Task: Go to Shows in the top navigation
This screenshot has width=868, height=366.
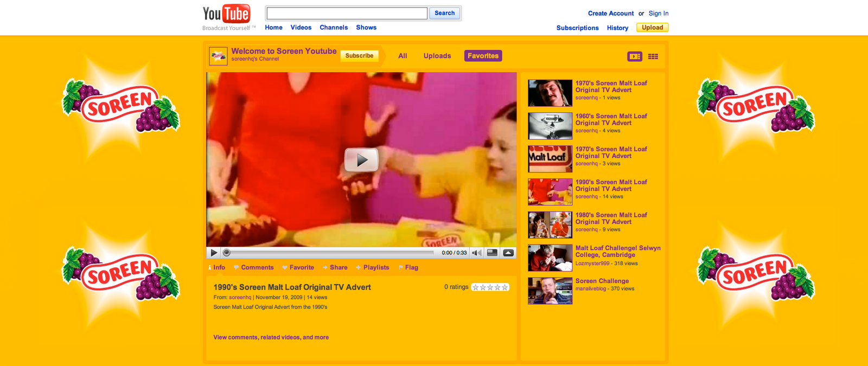Action: (x=366, y=27)
